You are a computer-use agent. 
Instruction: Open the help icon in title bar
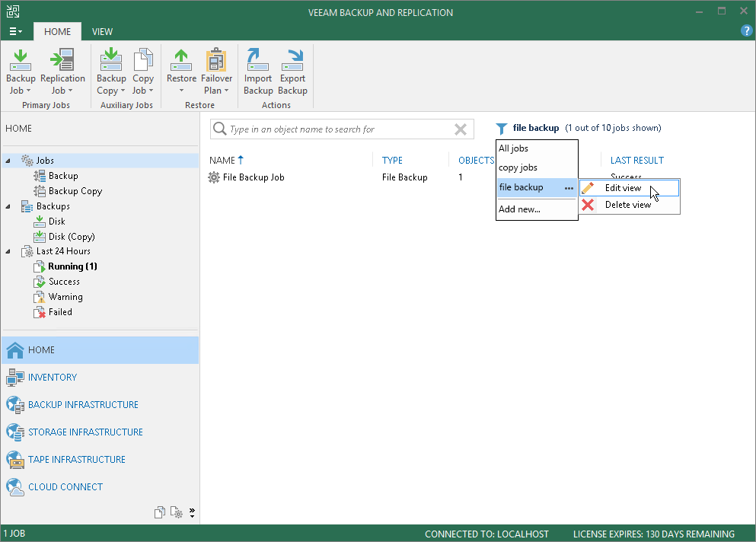(746, 31)
